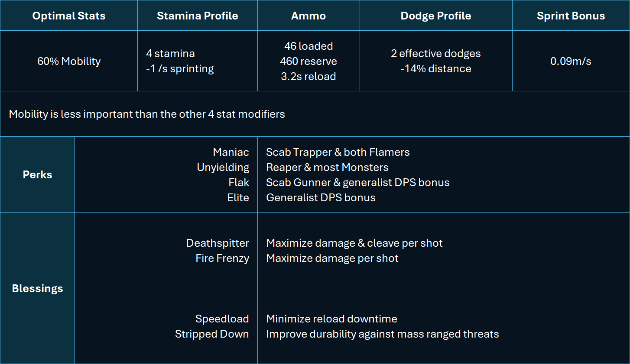The image size is (630, 364).
Task: Select the Perks row label
Action: pyautogui.click(x=37, y=174)
